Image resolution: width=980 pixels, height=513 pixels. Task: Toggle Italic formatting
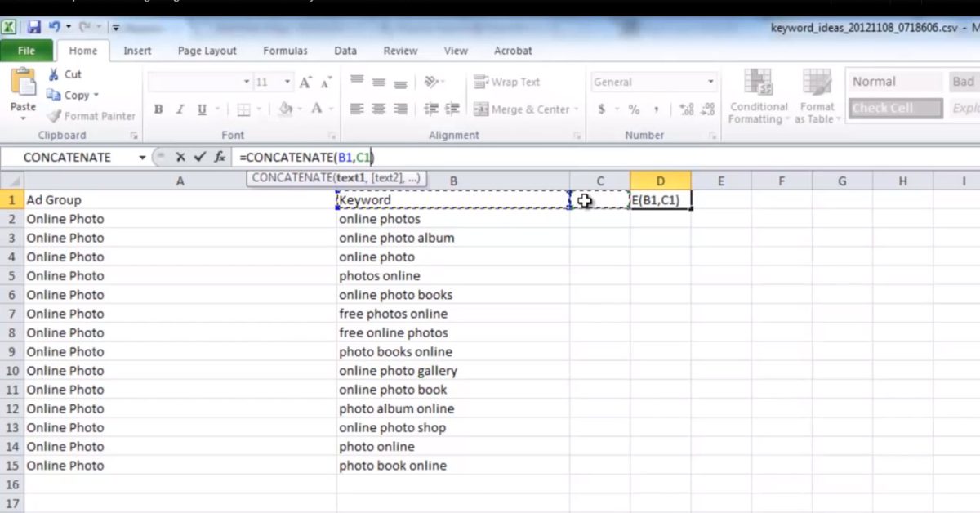180,109
